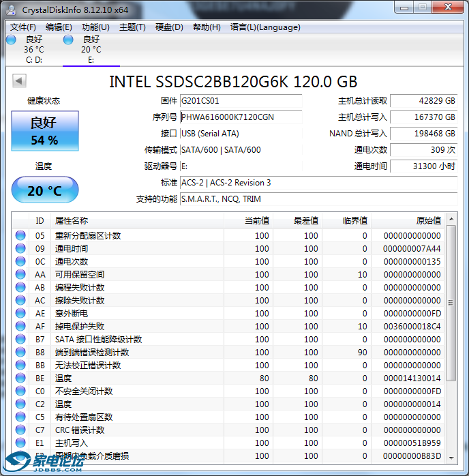Image resolution: width=469 pixels, height=476 pixels.
Task: Click the standard field ACS-2 Revision 3
Action: click(318, 183)
